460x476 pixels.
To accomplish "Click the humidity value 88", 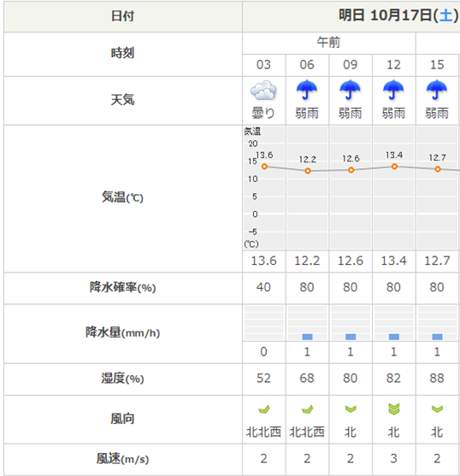I will 437,379.
